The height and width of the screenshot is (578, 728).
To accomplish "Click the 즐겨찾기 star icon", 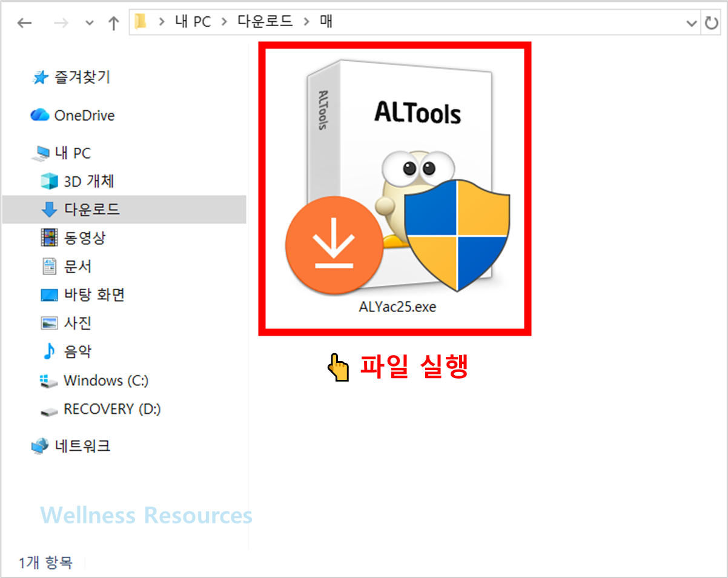I will 40,78.
